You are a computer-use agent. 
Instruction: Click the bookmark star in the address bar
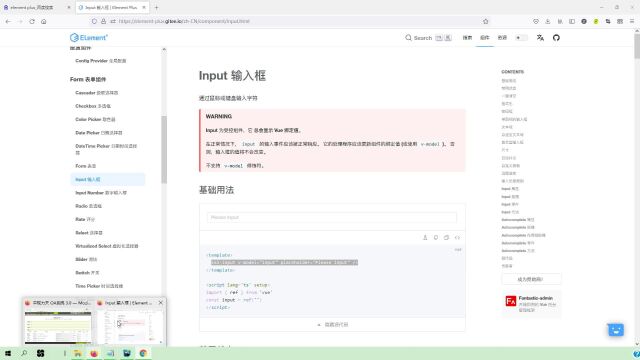(x=485, y=21)
